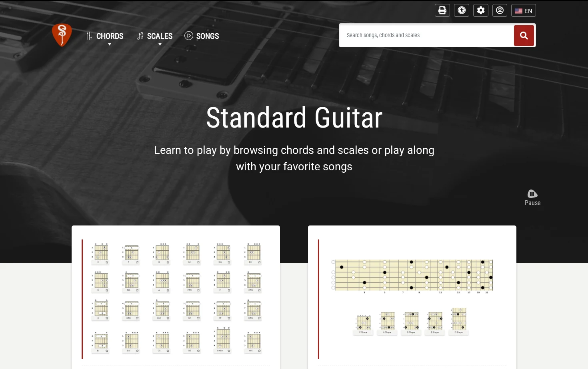Open the SCALES menu
The height and width of the screenshot is (369, 588).
(155, 36)
